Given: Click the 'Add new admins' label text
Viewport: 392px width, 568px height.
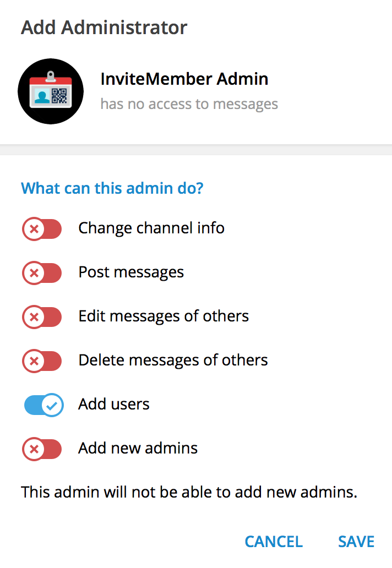Looking at the screenshot, I should pos(138,448).
